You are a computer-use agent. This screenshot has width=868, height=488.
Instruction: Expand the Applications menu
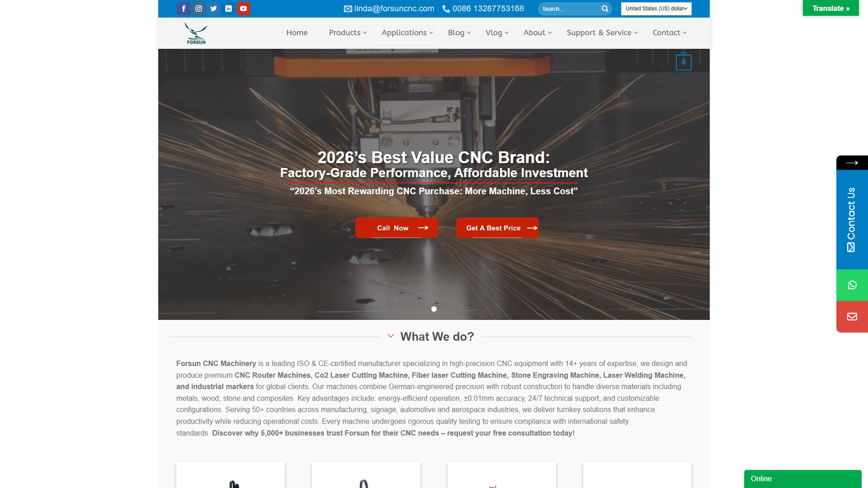(x=407, y=33)
